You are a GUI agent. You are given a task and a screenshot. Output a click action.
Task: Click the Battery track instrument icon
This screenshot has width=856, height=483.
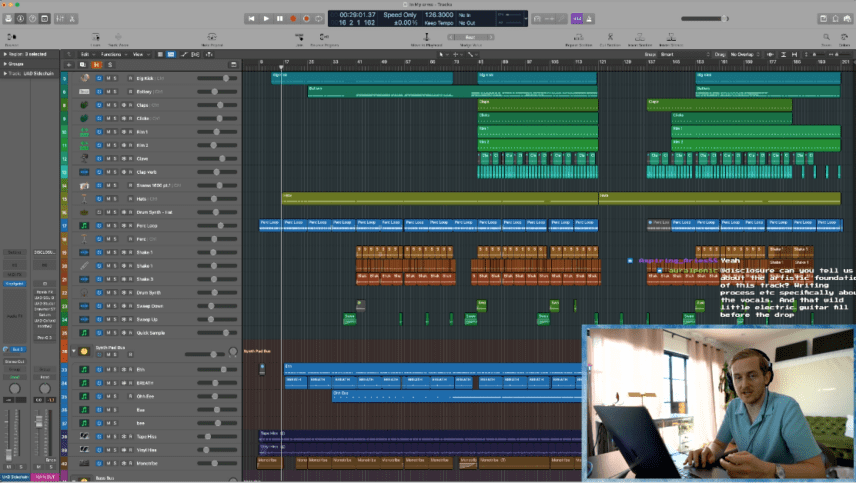coord(84,92)
